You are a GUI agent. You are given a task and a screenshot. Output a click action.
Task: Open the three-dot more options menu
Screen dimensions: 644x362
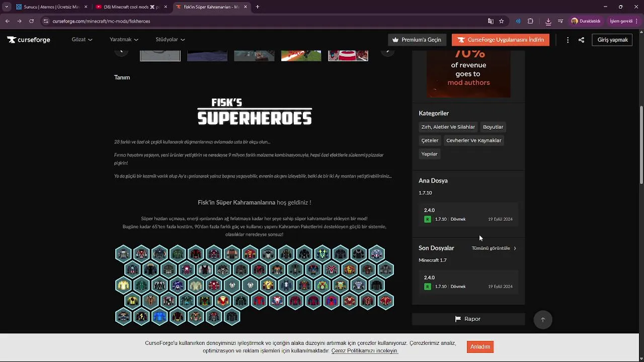(x=568, y=40)
